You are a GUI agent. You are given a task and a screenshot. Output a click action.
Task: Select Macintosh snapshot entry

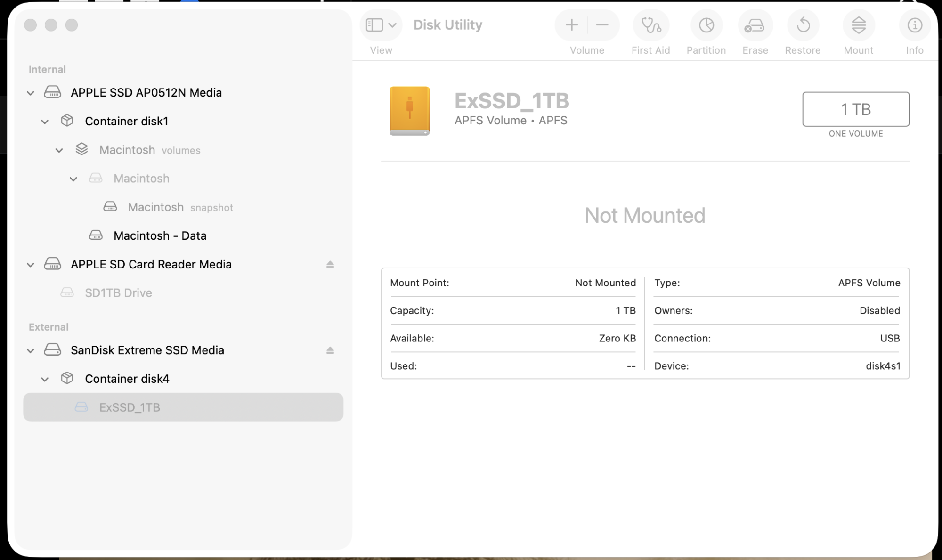[x=156, y=207]
